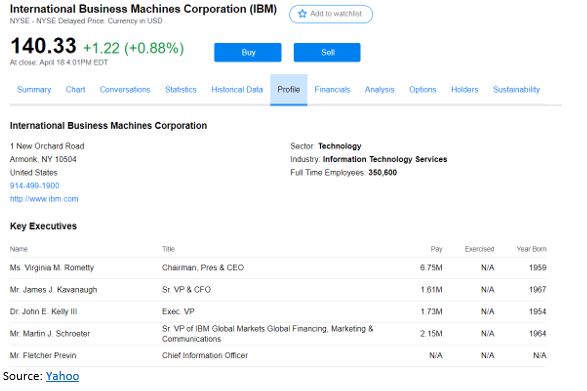
Task: Click the 2.15M pay value
Action: click(x=431, y=333)
